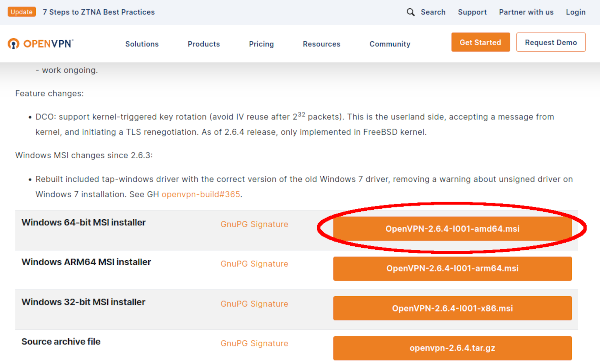Click the OpenVPN logo
The image size is (600, 364).
point(40,44)
